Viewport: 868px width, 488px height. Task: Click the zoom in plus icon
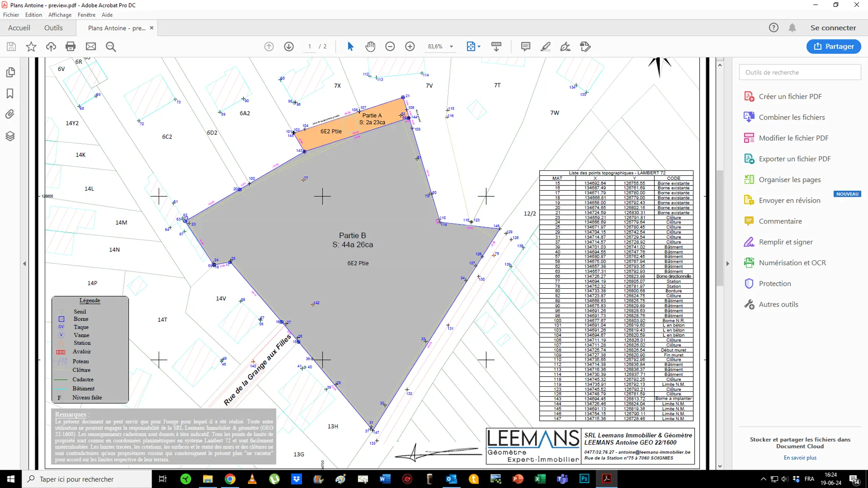click(410, 46)
